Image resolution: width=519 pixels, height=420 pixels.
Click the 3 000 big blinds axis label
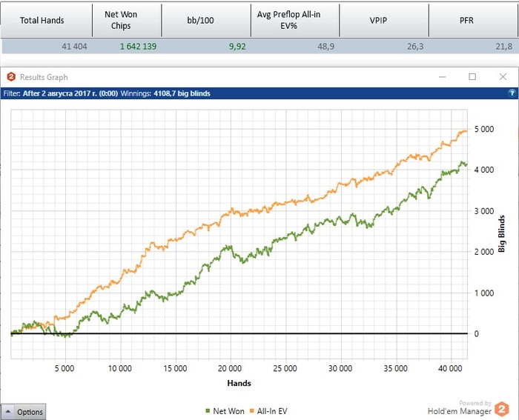click(484, 211)
